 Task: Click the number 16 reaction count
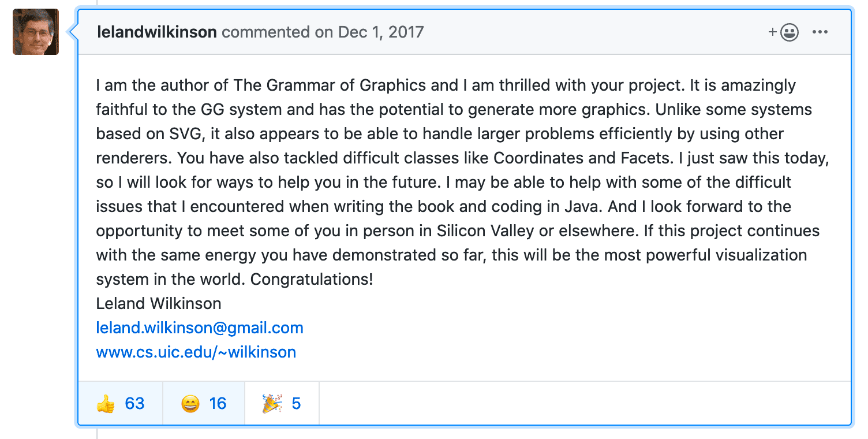[x=218, y=404]
